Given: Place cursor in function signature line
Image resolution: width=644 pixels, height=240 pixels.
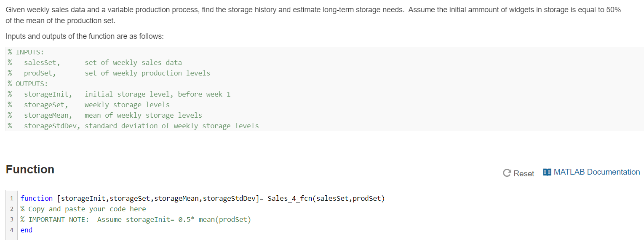Looking at the screenshot, I should [202, 198].
